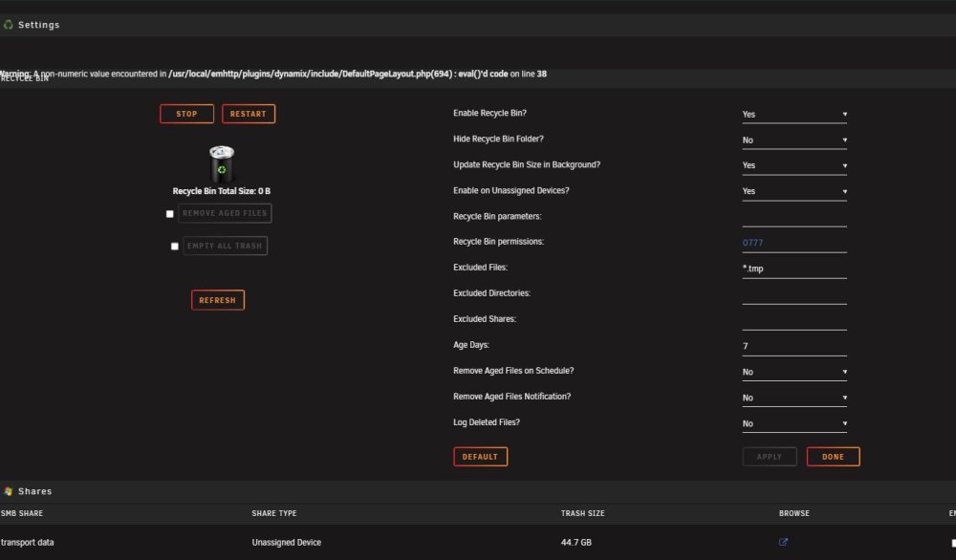
Task: Click the SMB Share column header
Action: [22, 514]
